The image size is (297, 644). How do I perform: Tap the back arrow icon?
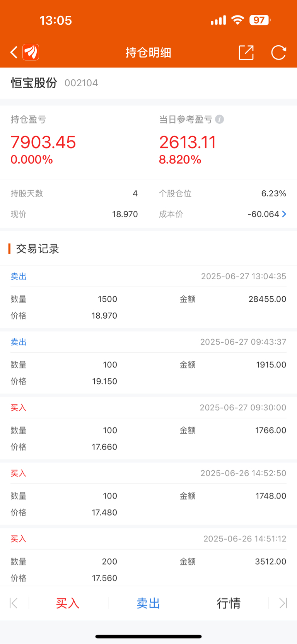tap(14, 52)
